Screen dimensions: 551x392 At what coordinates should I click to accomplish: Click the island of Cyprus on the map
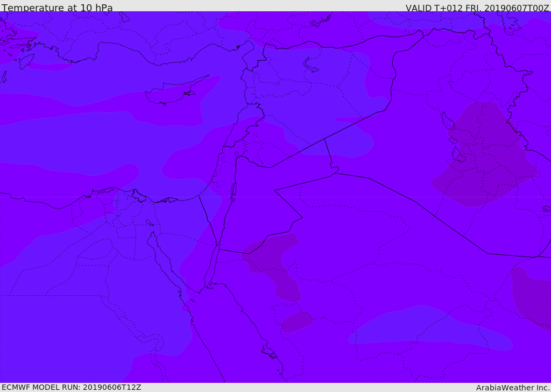tap(176, 91)
